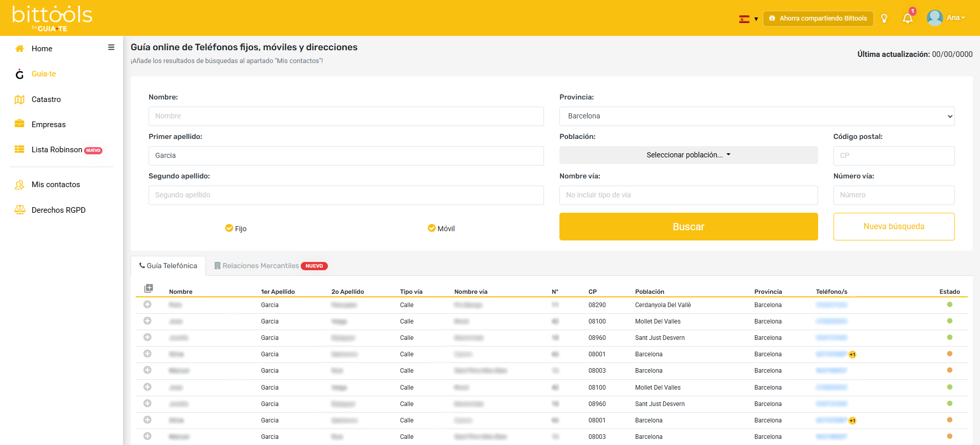Click plus icon of first 08003 Barcelona row
The image size is (980, 445).
coord(148,370)
